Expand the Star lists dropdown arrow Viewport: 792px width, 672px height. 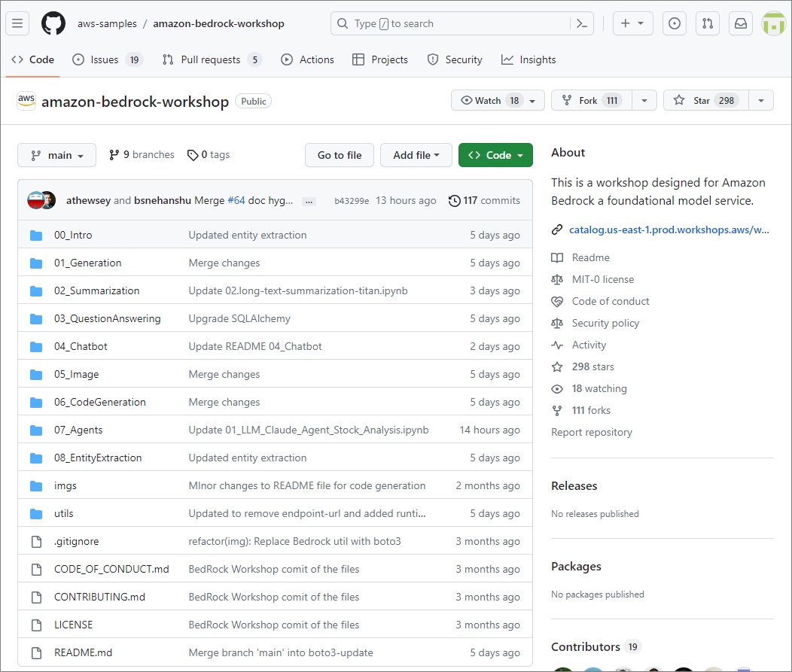pos(760,101)
